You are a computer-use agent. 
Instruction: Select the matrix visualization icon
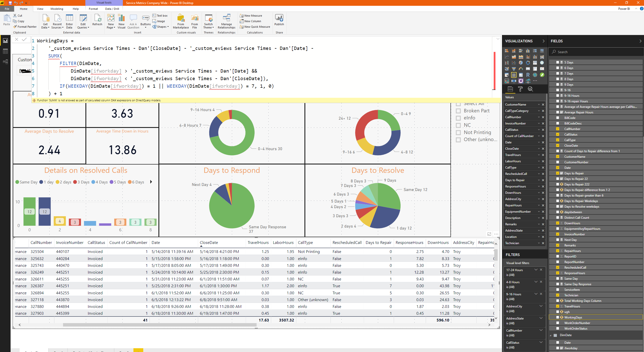tap(521, 75)
